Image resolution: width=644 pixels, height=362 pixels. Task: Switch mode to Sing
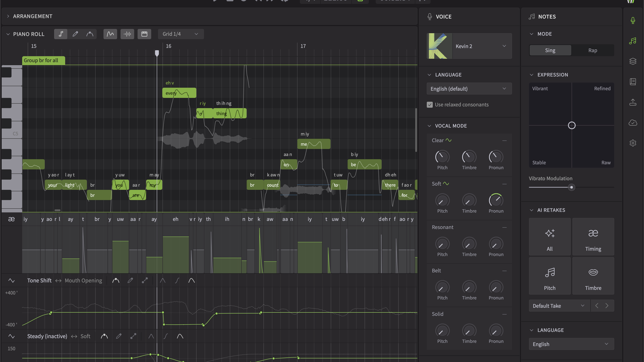550,50
